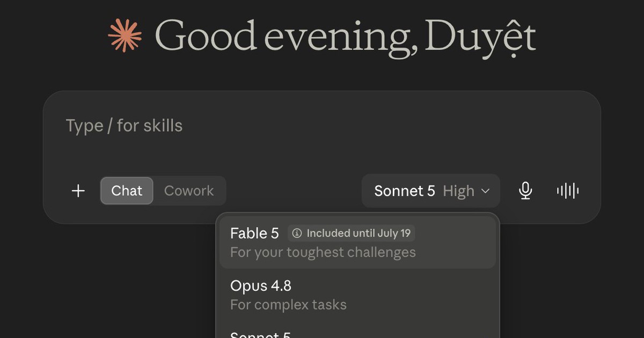Image resolution: width=644 pixels, height=338 pixels.
Task: Collapse the Sonnet 5 High model selector
Action: coord(431,191)
